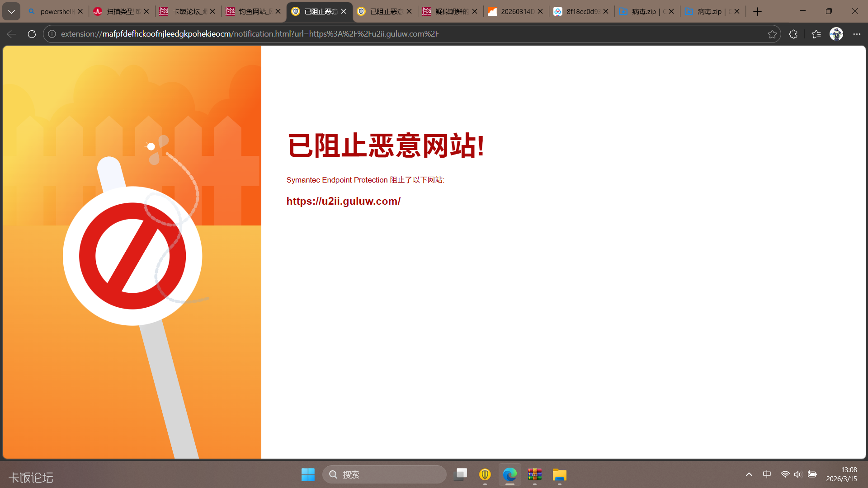Click the browser Refresh icon

[x=32, y=34]
